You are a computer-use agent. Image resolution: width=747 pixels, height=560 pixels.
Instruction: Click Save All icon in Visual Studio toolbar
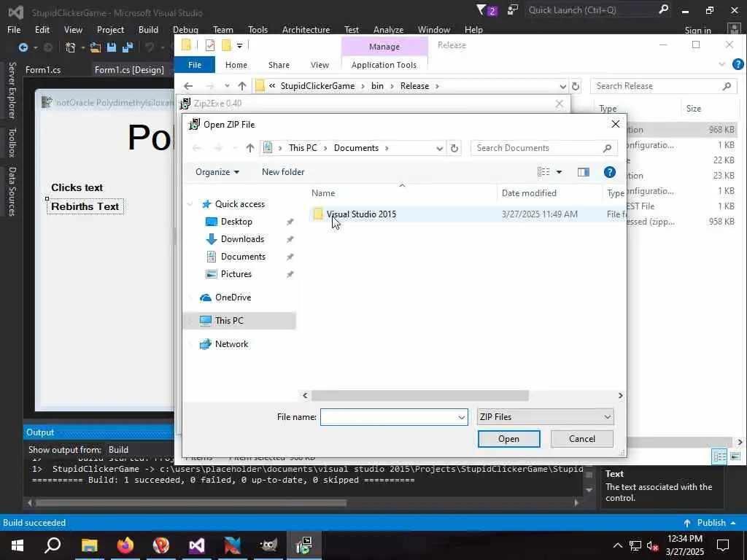(x=128, y=47)
